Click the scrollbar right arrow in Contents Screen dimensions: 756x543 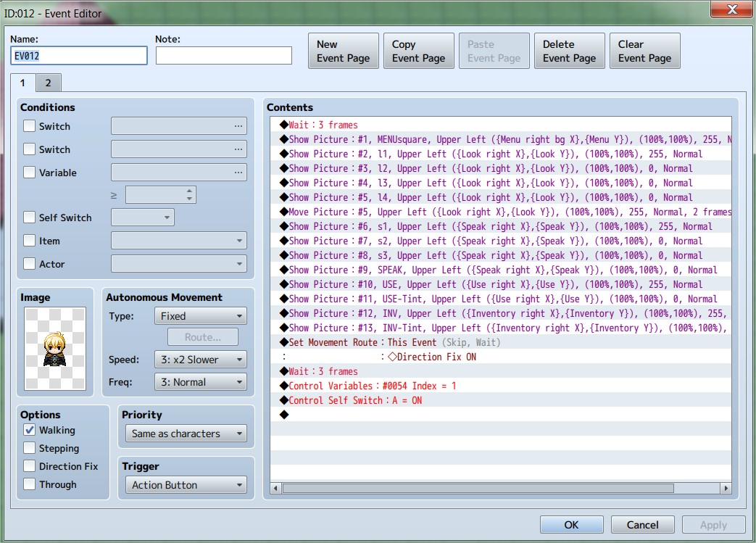[x=726, y=488]
